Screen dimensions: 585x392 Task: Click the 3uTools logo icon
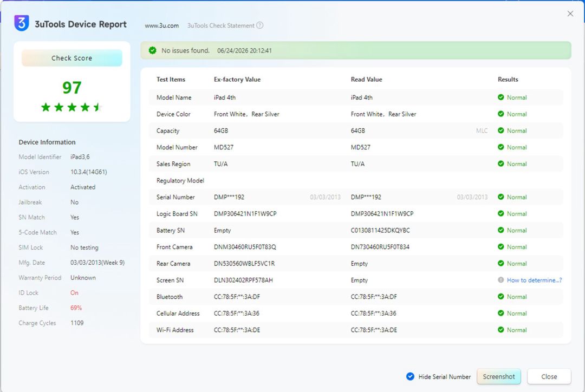click(x=21, y=23)
